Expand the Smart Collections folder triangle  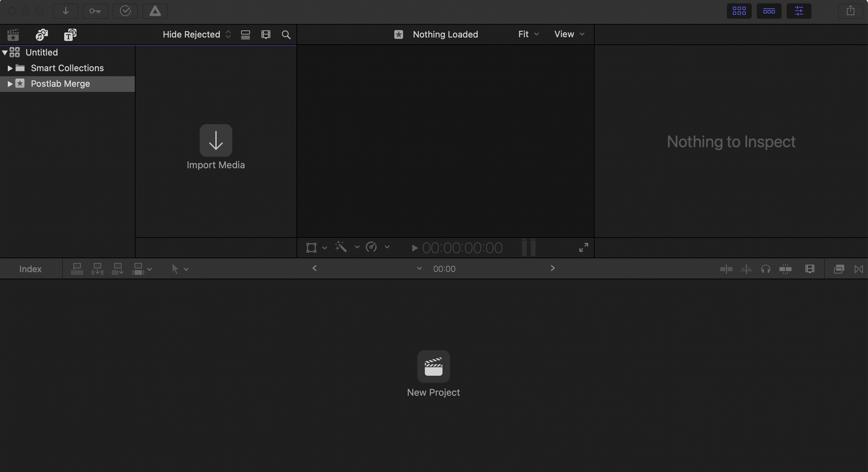[10, 68]
